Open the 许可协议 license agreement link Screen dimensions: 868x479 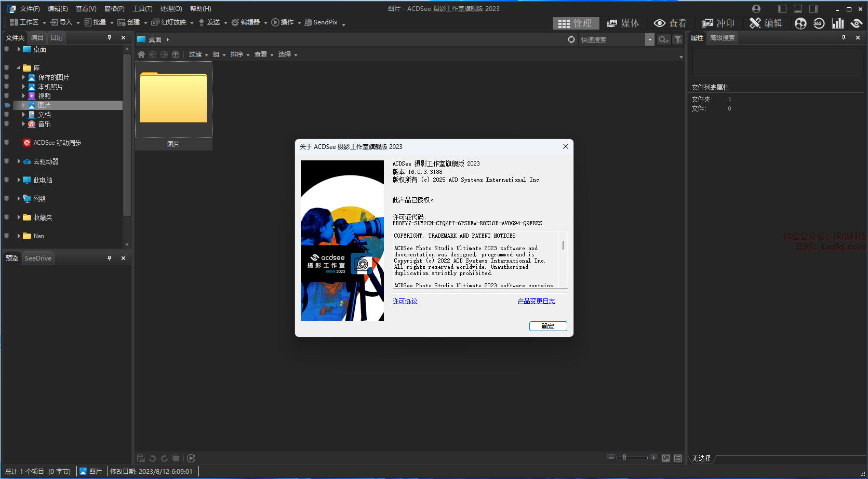click(x=405, y=301)
